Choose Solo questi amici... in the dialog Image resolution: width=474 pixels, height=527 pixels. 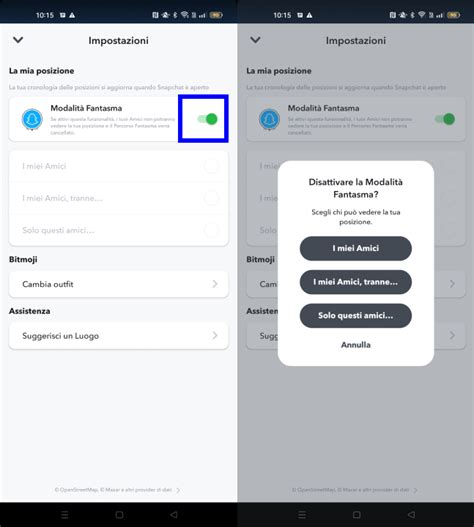click(x=356, y=316)
